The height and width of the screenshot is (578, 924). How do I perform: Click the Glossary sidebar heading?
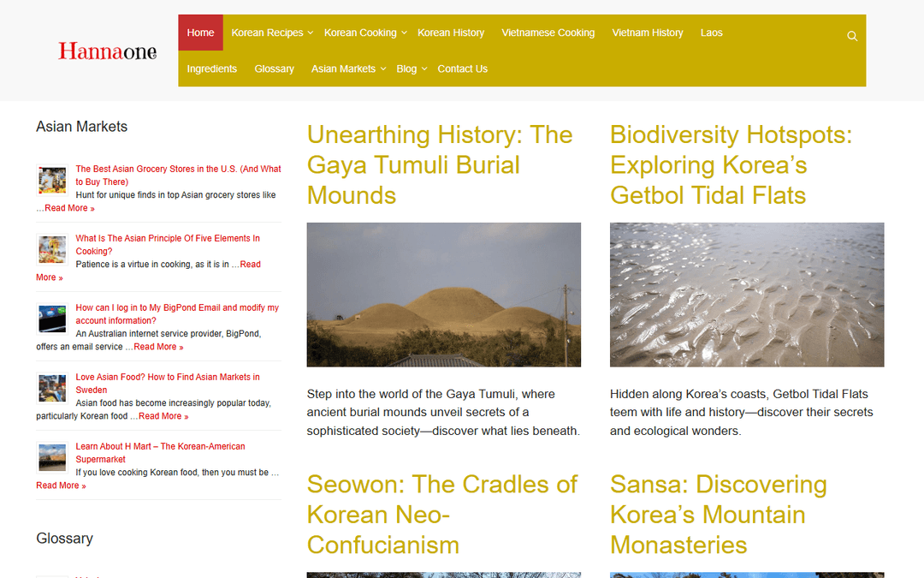tap(65, 539)
